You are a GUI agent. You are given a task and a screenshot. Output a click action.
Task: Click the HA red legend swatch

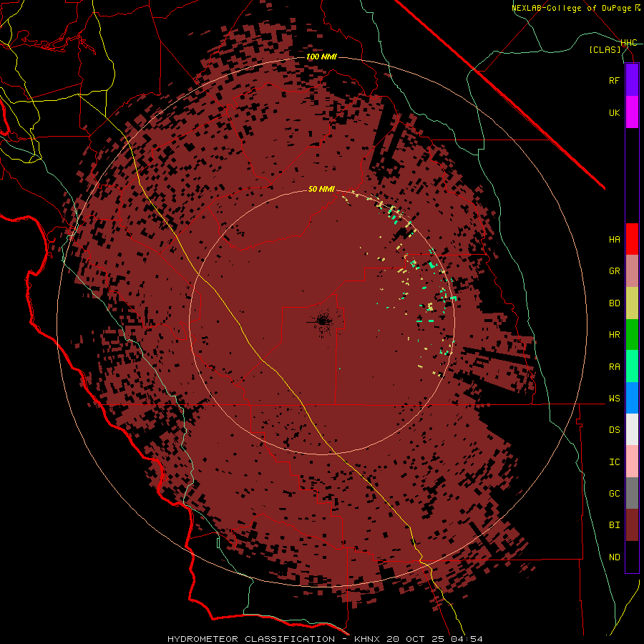[x=632, y=239]
